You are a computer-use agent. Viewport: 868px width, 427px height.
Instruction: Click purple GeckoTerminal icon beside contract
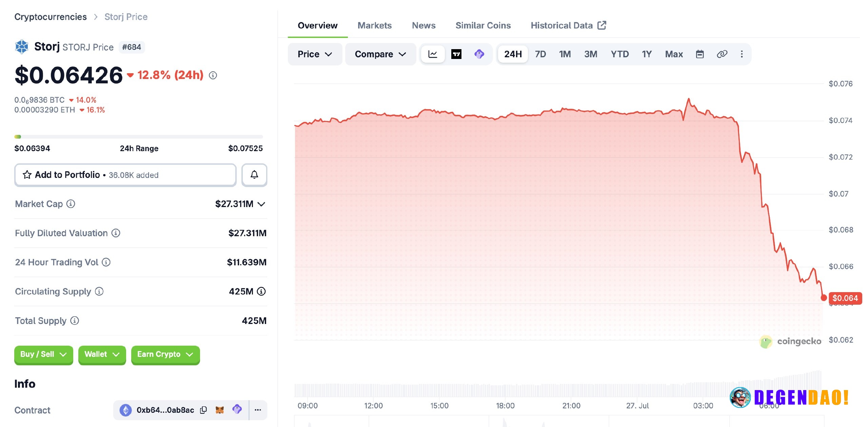[x=237, y=409]
